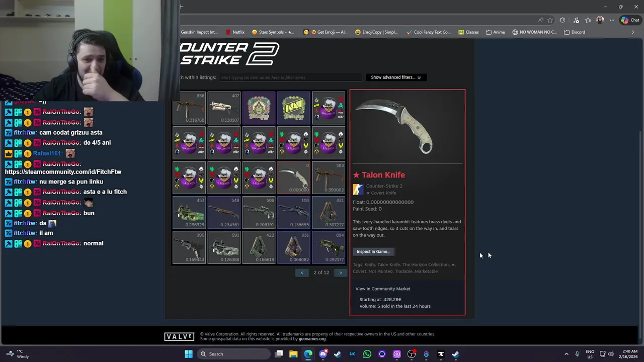Open browser Extensions icon
Screen dimensions: 644x362
[x=562, y=20]
